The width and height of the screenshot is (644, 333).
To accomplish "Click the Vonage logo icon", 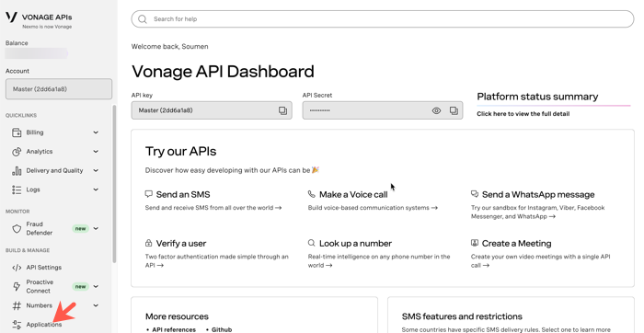I will pos(11,17).
